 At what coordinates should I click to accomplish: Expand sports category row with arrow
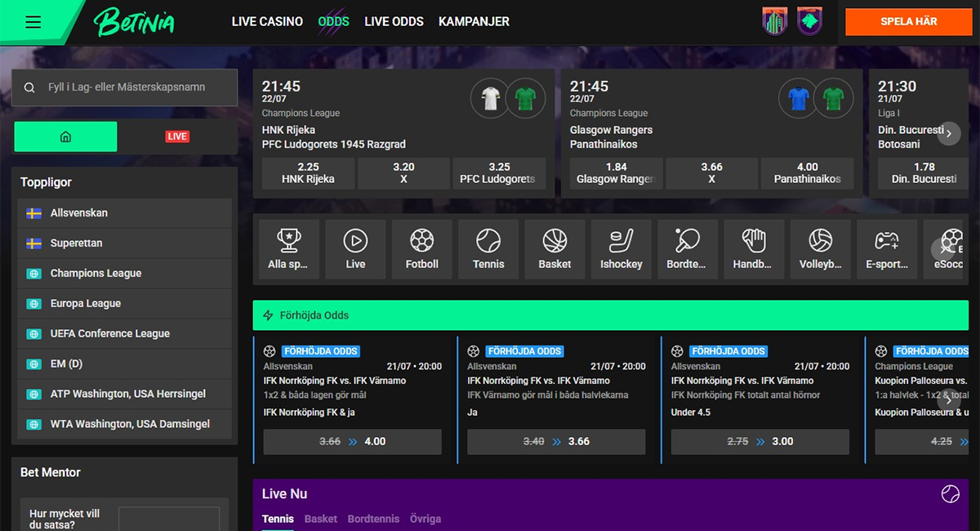click(x=942, y=249)
